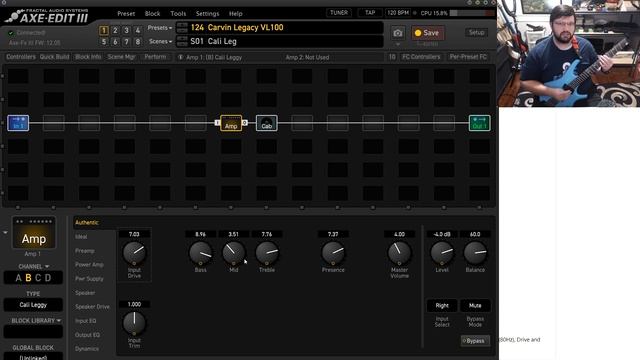Switch amp to channel C
640x360 pixels.
tap(38, 278)
